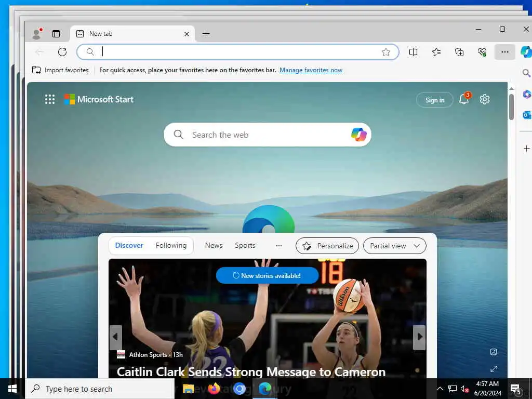
Task: Expand background with arrows icon
Action: click(494, 369)
